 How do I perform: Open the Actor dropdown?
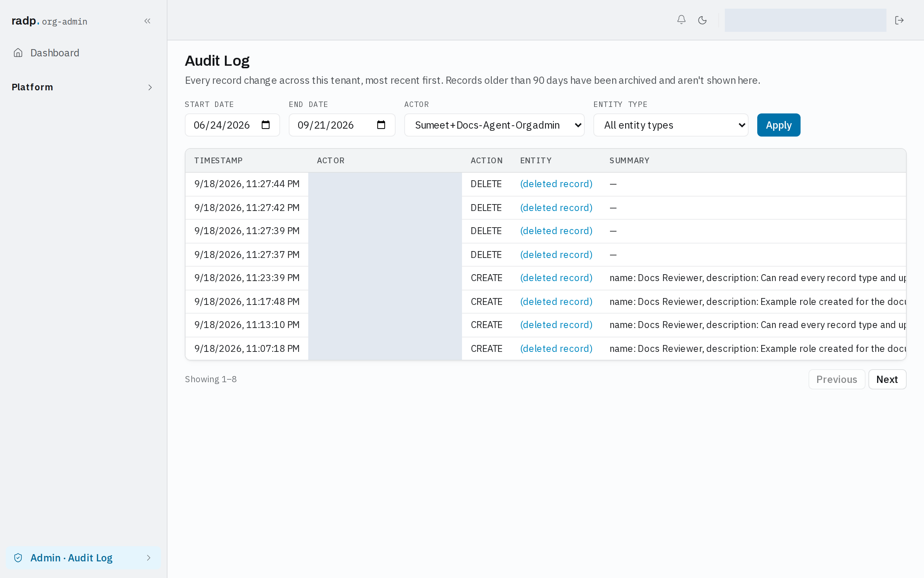point(494,125)
